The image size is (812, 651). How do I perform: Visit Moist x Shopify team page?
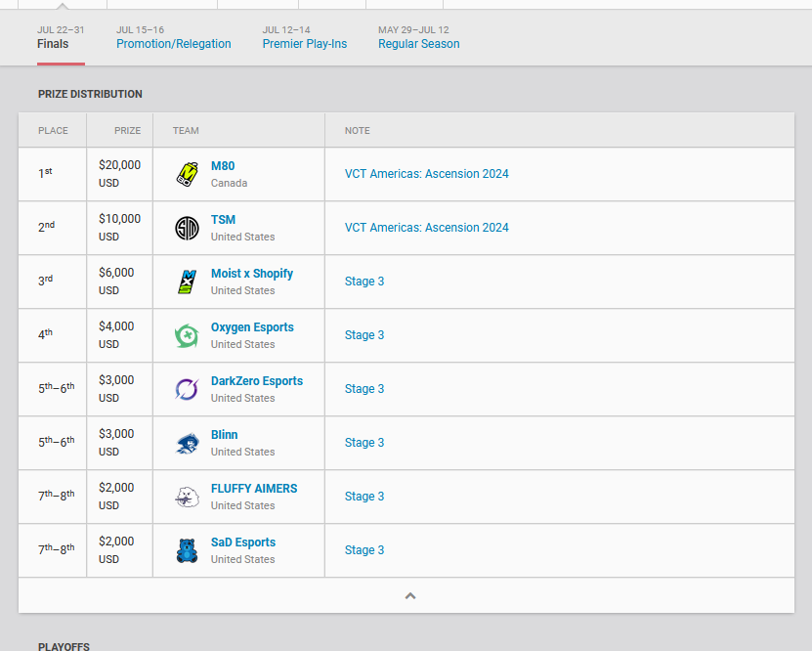click(252, 274)
